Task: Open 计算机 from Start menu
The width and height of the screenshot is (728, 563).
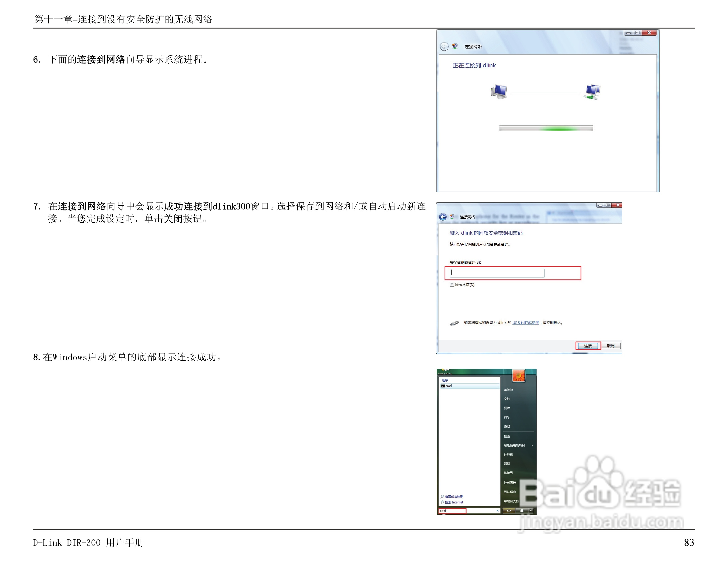Action: point(508,454)
